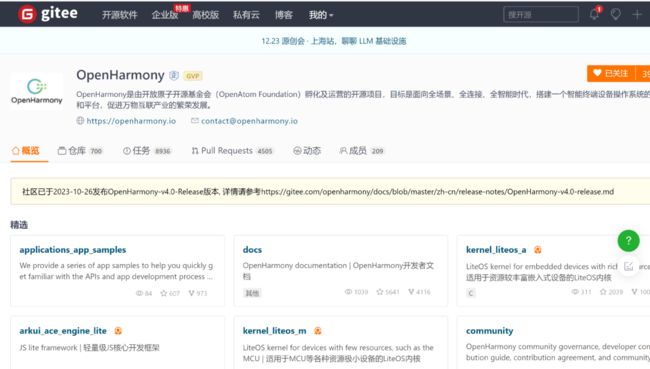Image resolution: width=650 pixels, height=369 pixels.
Task: Open the plus create menu
Action: (637, 15)
